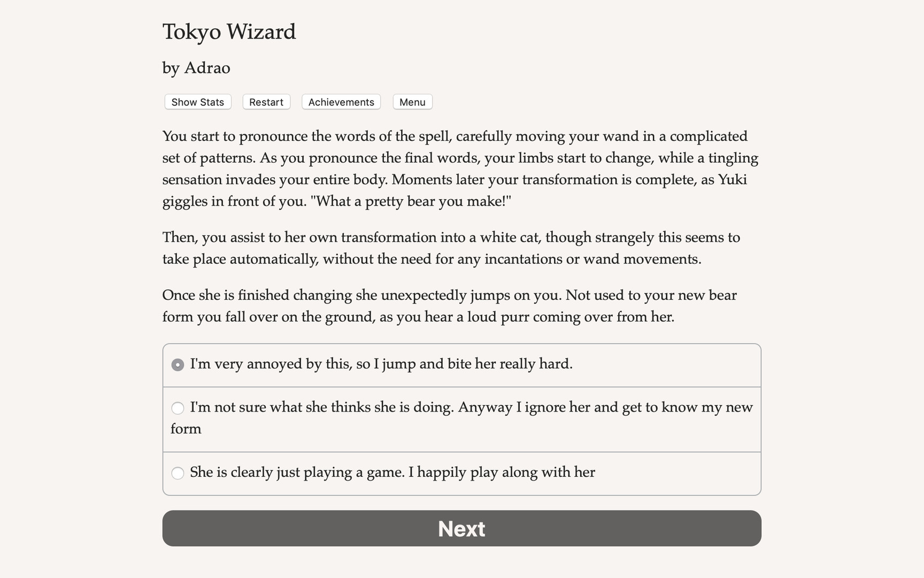924x578 pixels.
Task: Click Show Stats to check character attributes
Action: coord(197,102)
